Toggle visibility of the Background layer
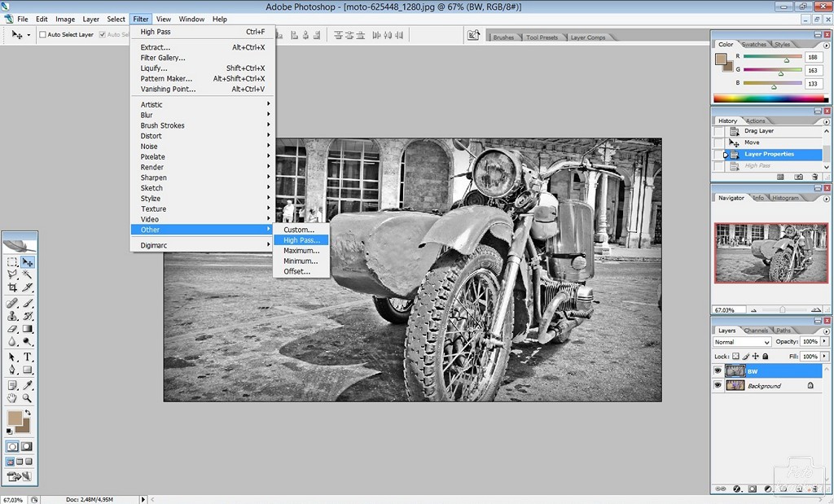The width and height of the screenshot is (834, 504). tap(718, 385)
